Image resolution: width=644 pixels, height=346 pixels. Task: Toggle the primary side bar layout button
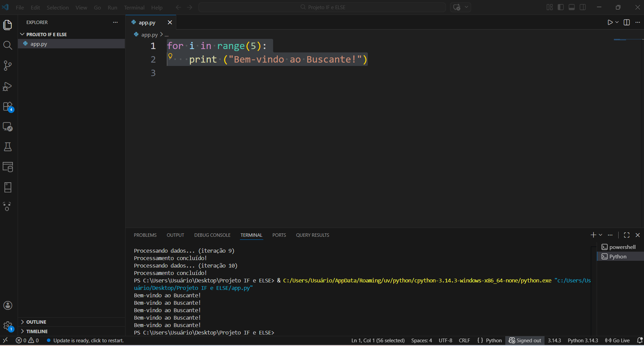[561, 7]
